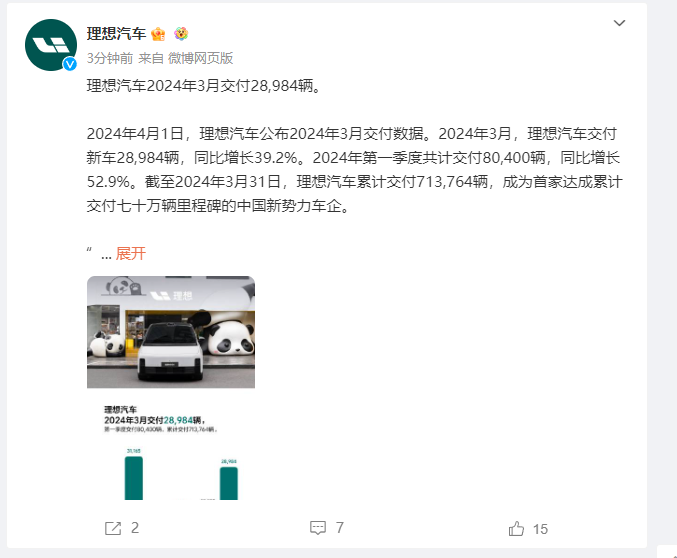This screenshot has width=677, height=558.
Task: Click the crown membership badge icon
Action: pos(158,34)
